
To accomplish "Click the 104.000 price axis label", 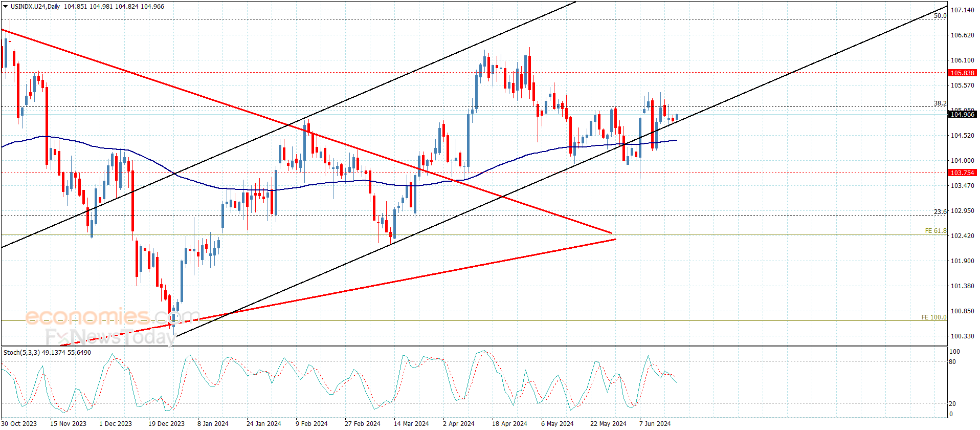I will point(962,161).
